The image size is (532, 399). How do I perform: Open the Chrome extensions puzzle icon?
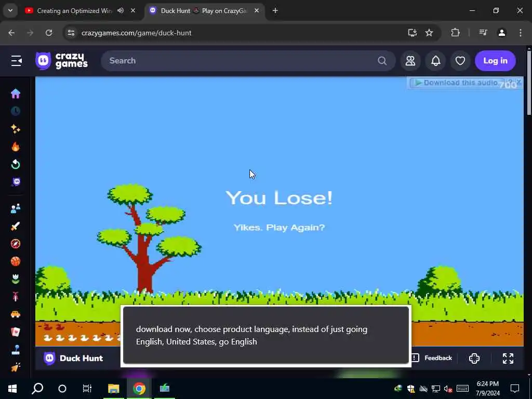click(x=455, y=33)
